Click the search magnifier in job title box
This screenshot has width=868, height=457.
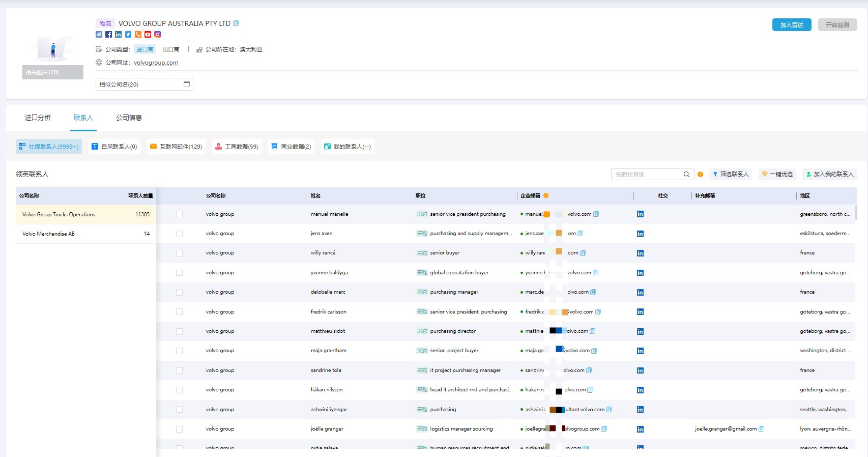[x=686, y=175]
